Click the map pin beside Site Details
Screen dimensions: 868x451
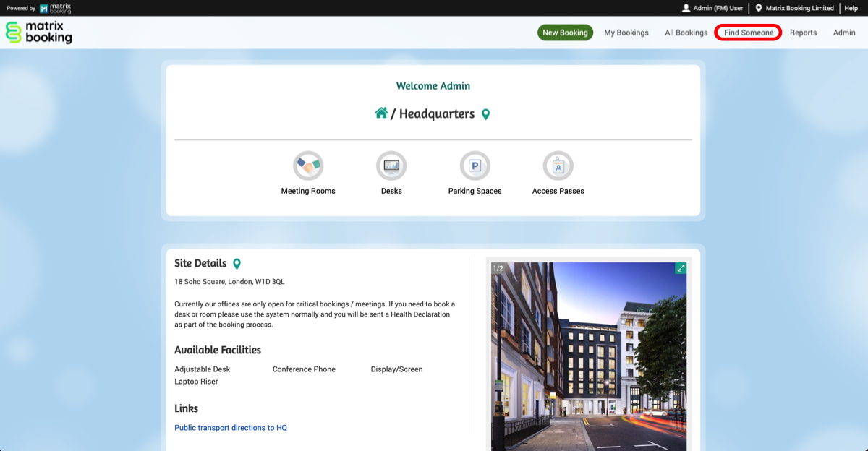point(237,264)
